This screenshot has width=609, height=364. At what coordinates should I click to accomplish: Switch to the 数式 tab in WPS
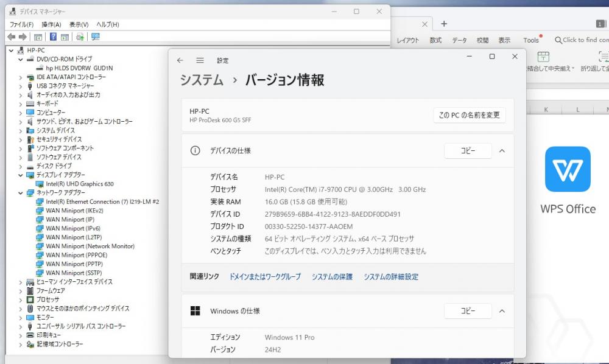point(435,40)
